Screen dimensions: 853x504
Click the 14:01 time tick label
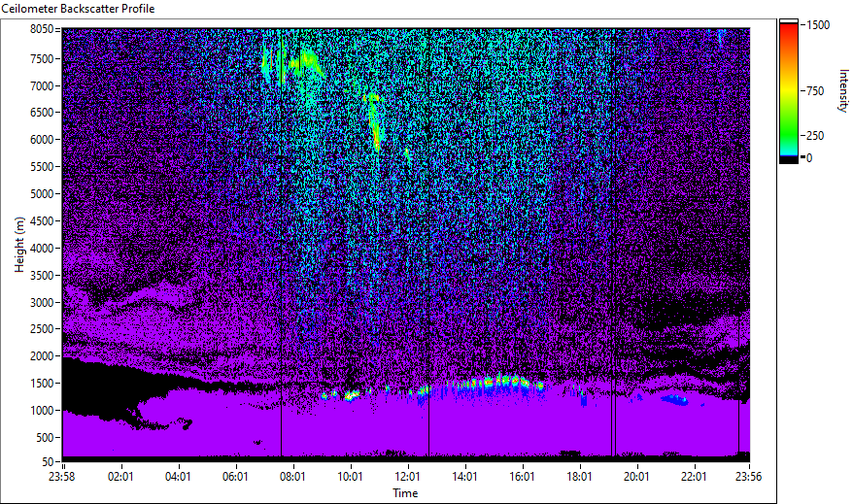click(x=464, y=477)
